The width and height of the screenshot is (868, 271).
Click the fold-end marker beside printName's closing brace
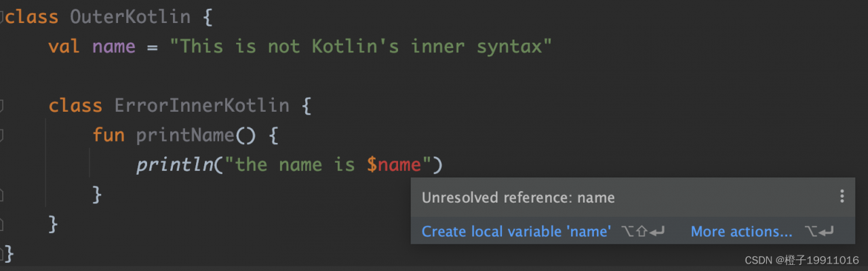pyautogui.click(x=2, y=195)
